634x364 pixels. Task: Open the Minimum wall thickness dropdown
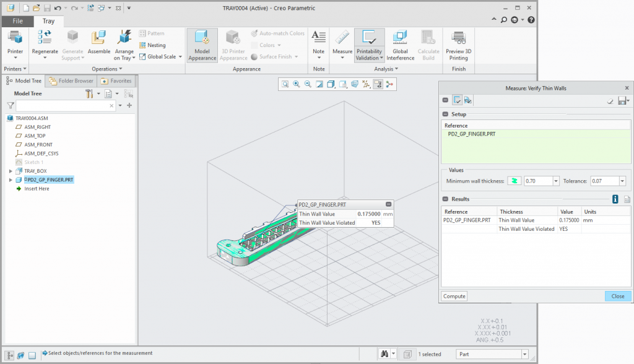tap(556, 181)
